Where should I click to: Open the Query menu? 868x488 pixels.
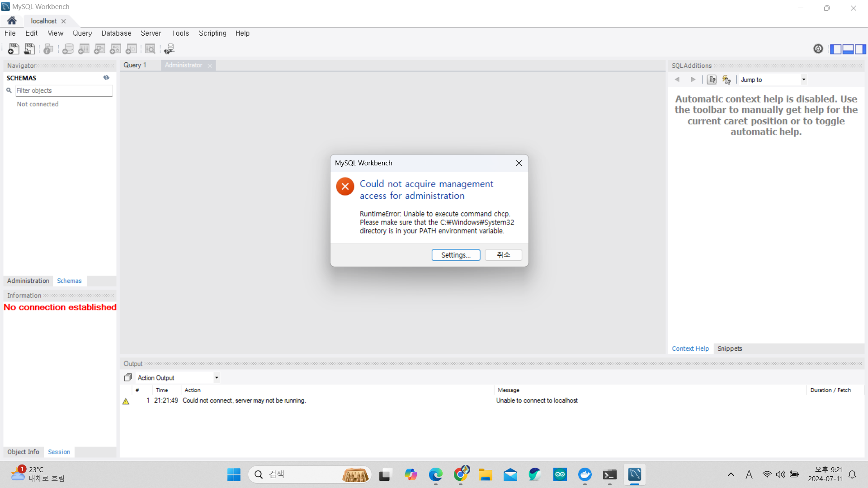[82, 33]
